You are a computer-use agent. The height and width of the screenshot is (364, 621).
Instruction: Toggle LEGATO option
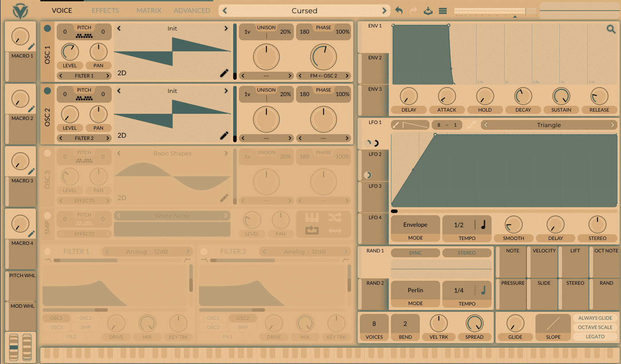tap(595, 337)
